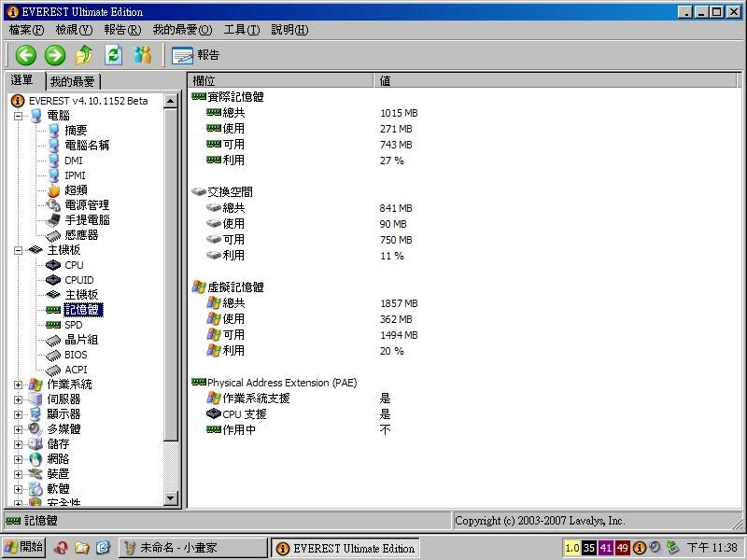Click the chip icon beside ACPI
Viewport: 747px width, 560px height.
tap(53, 370)
